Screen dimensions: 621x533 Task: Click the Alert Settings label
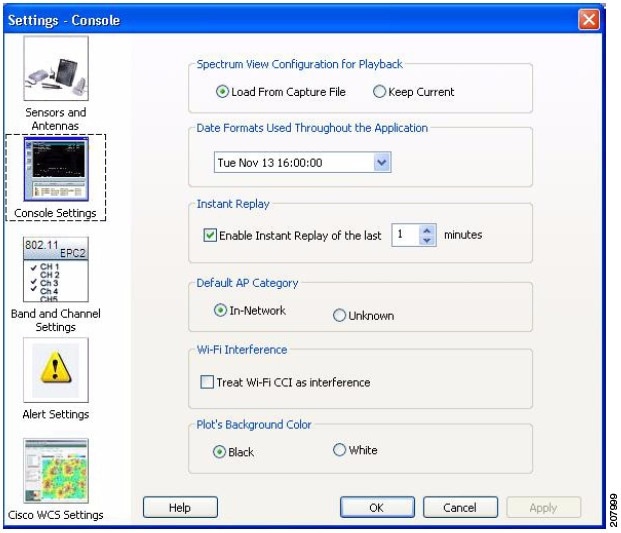(x=56, y=414)
